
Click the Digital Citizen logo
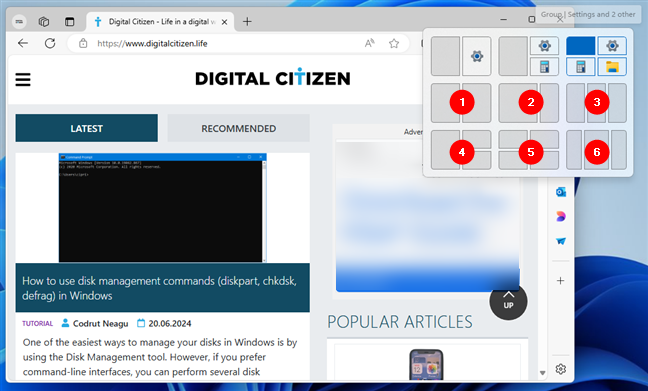point(273,77)
